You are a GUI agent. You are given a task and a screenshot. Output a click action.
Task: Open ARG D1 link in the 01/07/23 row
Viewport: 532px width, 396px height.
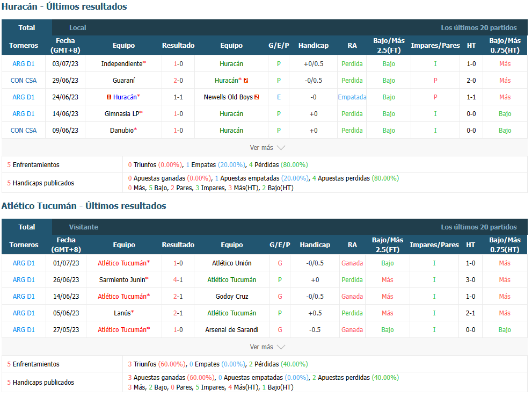[x=24, y=263]
